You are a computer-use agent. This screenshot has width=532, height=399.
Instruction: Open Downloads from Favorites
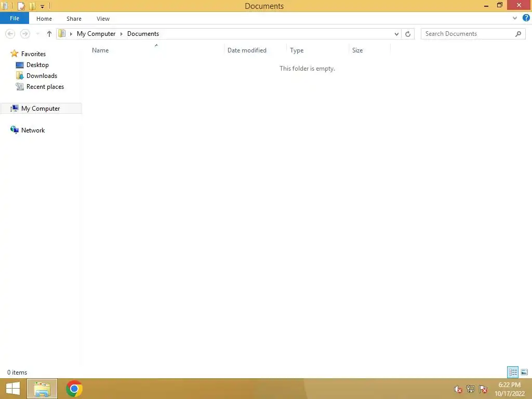tap(42, 76)
